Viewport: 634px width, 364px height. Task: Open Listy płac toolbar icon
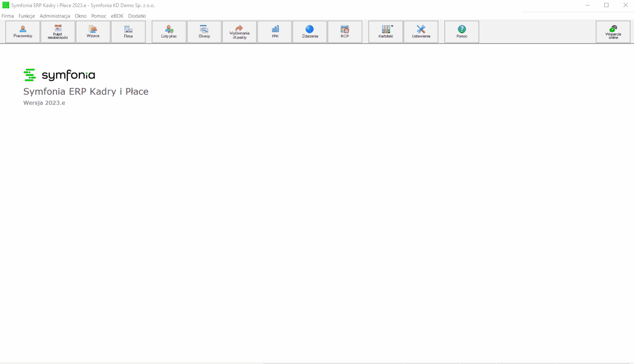coord(169,32)
